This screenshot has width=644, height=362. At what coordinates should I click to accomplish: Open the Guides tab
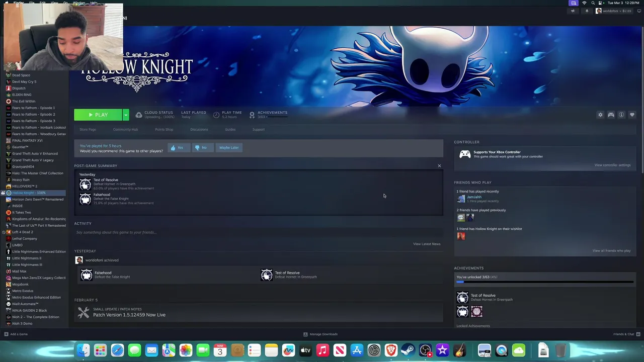point(230,130)
